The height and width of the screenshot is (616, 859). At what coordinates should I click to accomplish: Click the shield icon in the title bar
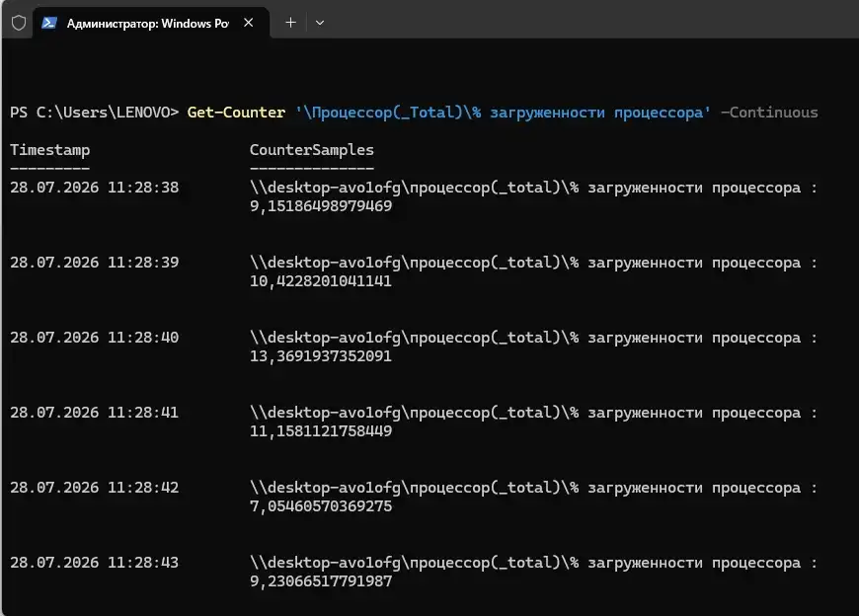19,23
